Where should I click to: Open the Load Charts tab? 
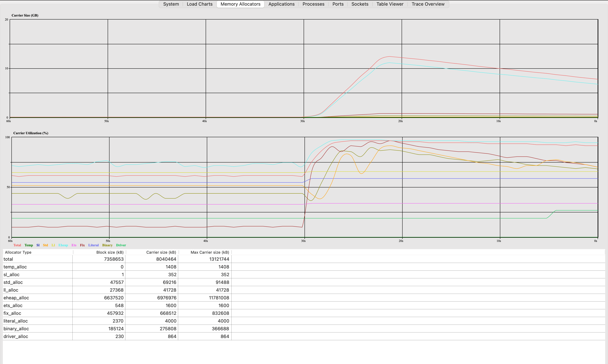tap(199, 4)
